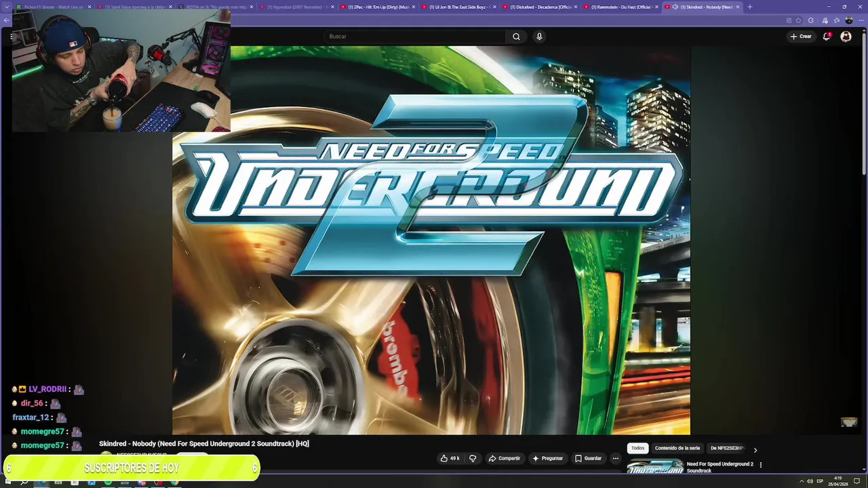Image resolution: width=868 pixels, height=488 pixels.
Task: Select the De NFS2SE3HP chip
Action: tap(727, 448)
